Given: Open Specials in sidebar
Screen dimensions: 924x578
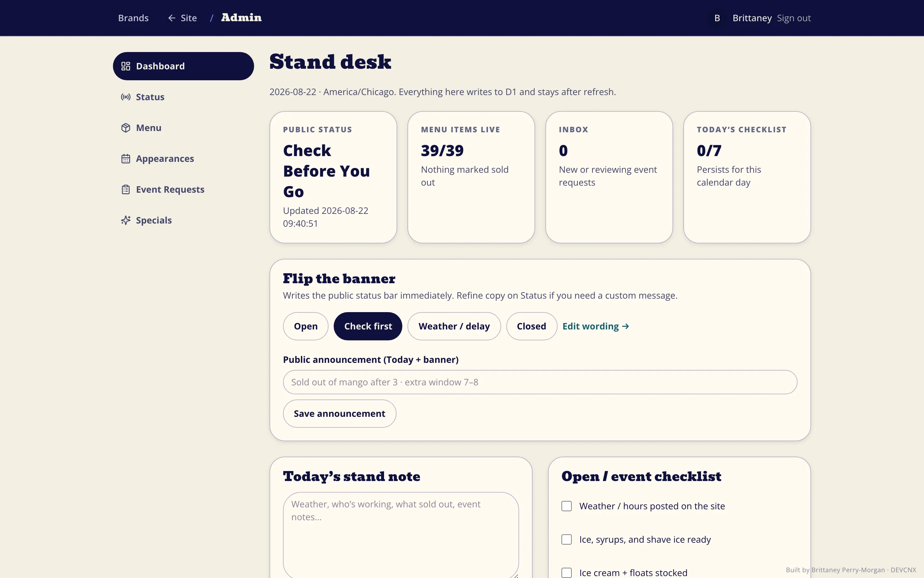Looking at the screenshot, I should tap(183, 220).
